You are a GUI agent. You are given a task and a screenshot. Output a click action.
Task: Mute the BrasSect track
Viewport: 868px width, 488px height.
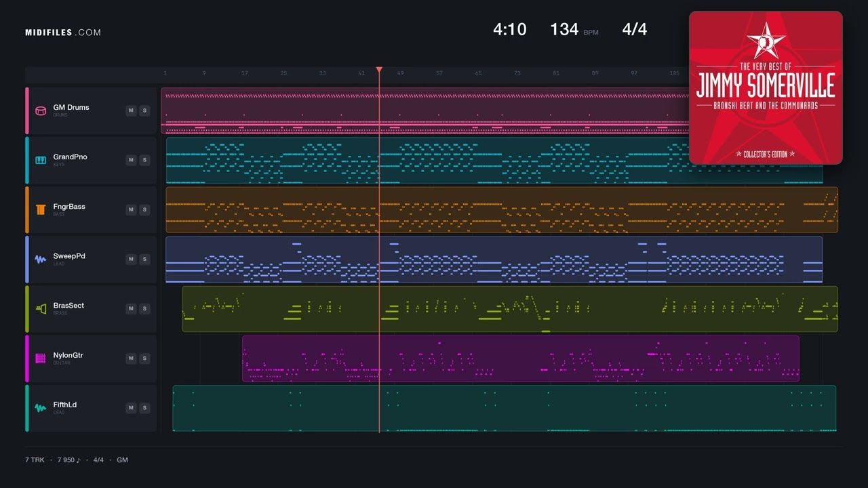(x=131, y=308)
